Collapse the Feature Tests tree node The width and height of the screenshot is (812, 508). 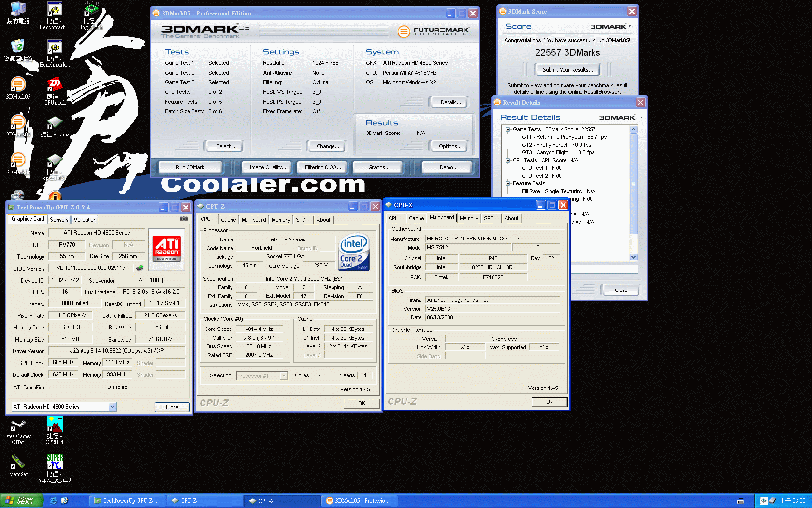click(x=508, y=183)
